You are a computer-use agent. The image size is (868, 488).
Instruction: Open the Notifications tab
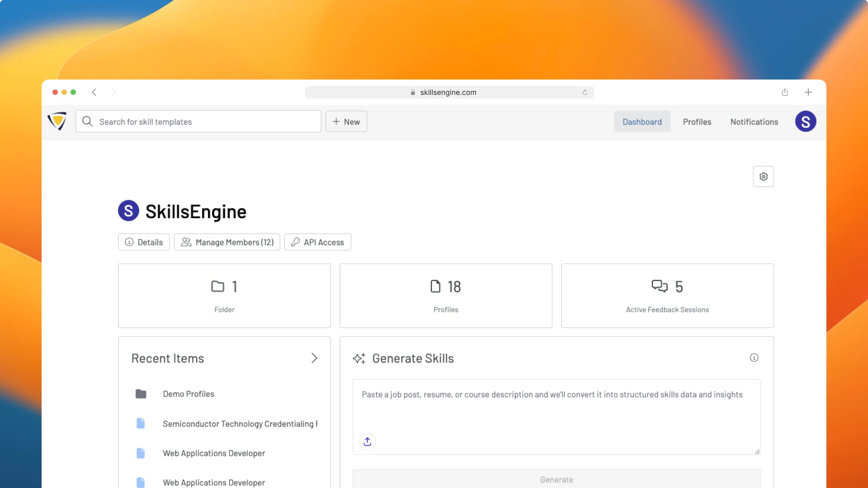click(754, 122)
